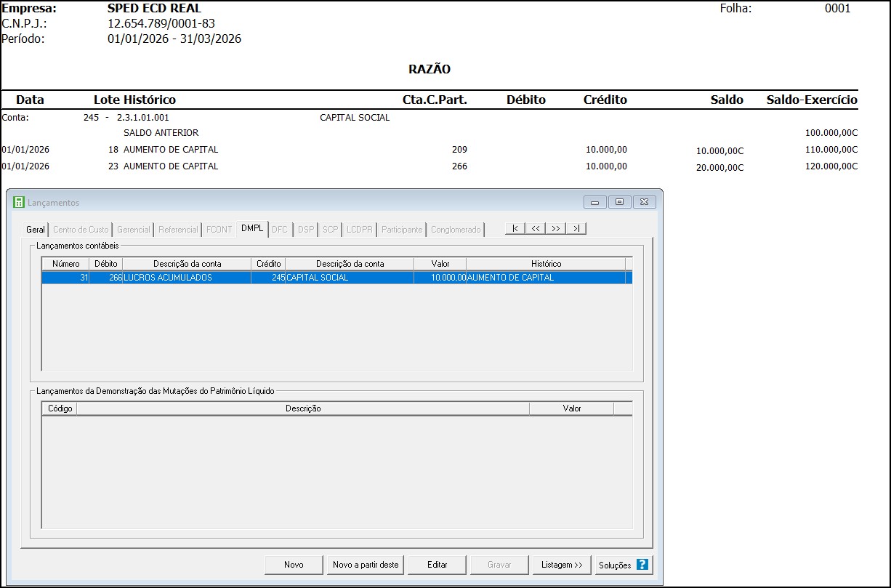Open the Conglomerado tab
Image resolution: width=891 pixels, height=588 pixels.
[x=456, y=230]
